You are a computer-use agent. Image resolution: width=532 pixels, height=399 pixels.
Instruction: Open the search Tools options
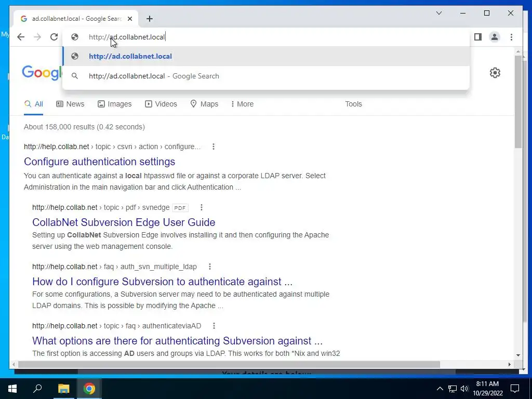point(353,104)
